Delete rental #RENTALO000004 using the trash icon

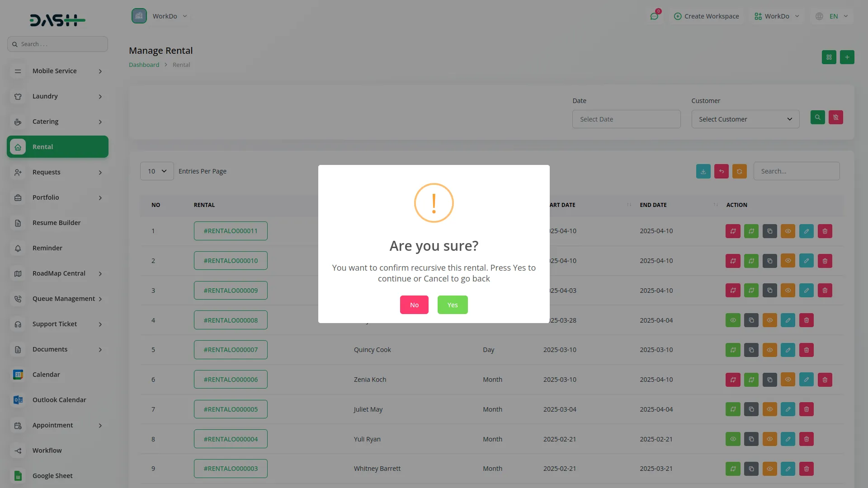coord(806,439)
